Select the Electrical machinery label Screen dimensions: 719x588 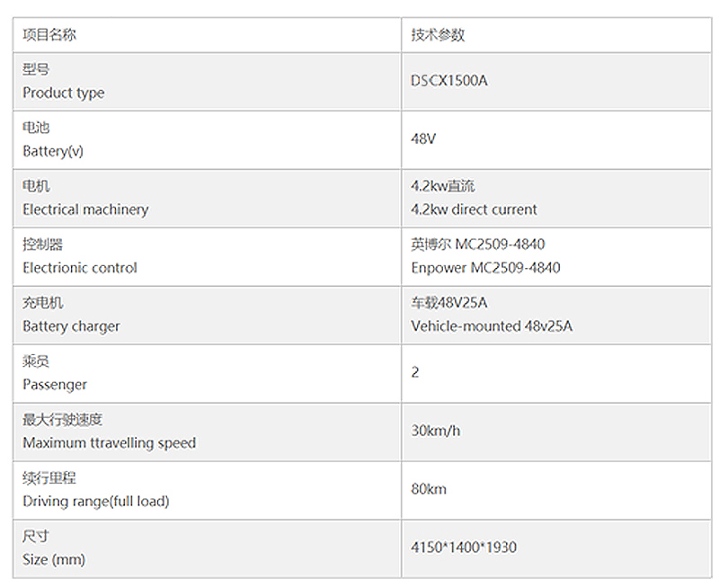(85, 209)
